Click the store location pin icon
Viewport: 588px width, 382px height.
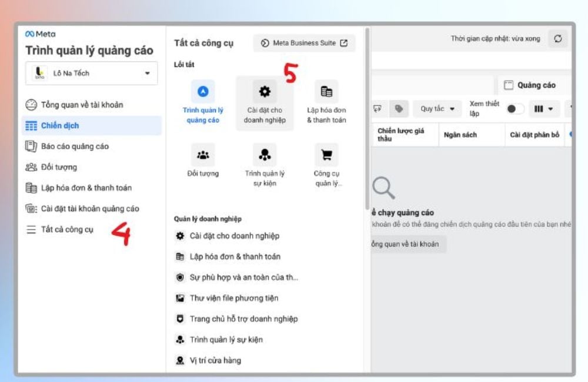tap(181, 360)
